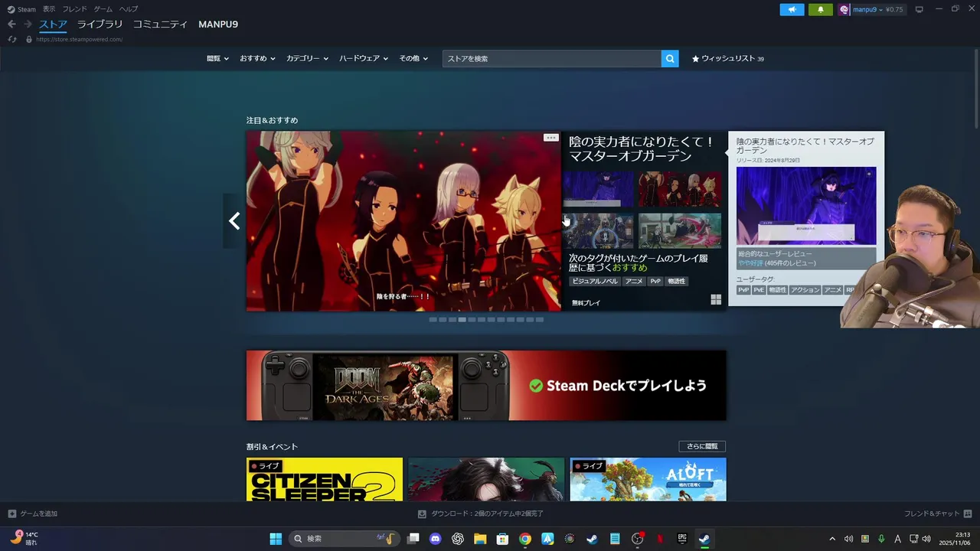This screenshot has width=980, height=551.
Task: Open the 表示 menu
Action: point(49,9)
